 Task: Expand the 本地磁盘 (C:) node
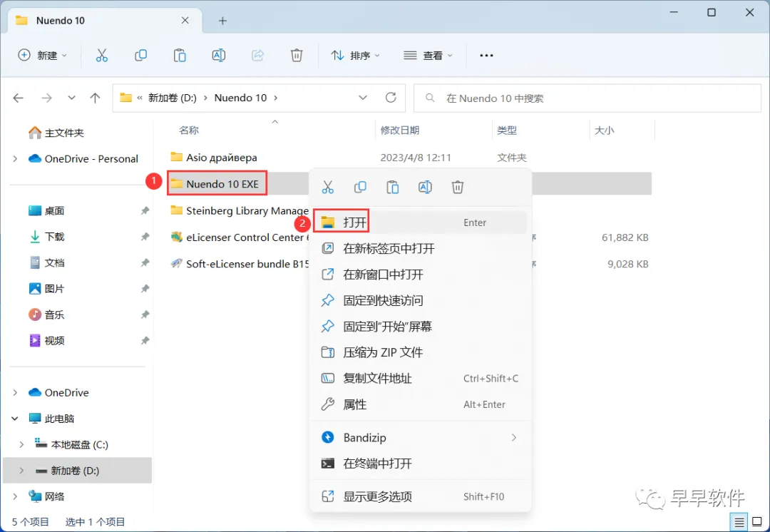click(x=21, y=444)
